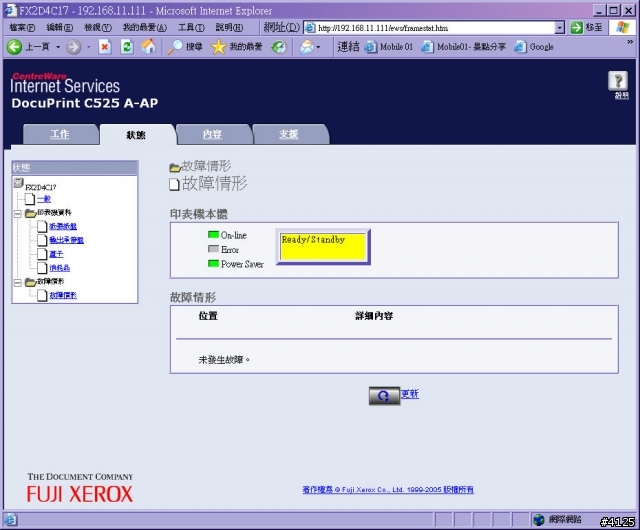Open the Google links bar shortcut
640x530 pixels.
click(x=533, y=47)
